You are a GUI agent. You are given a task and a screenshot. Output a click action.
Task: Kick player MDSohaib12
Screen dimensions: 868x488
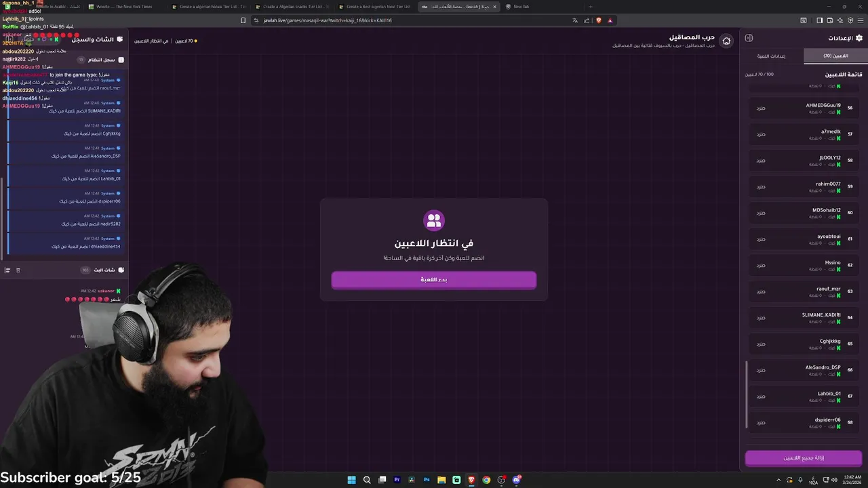[761, 213]
